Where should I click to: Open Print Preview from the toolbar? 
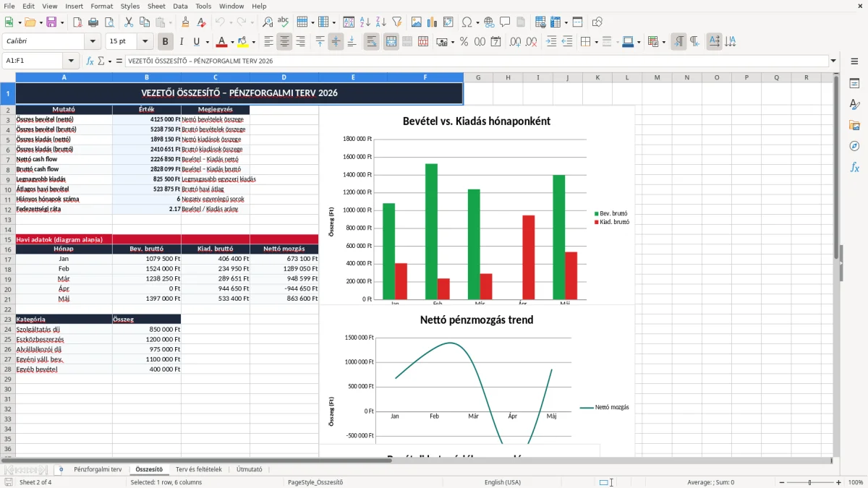pos(109,22)
